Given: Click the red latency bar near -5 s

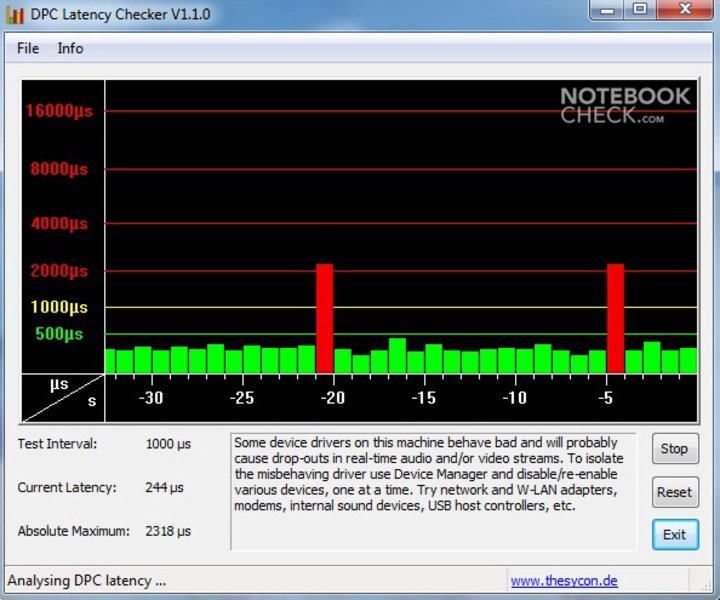Looking at the screenshot, I should point(616,318).
